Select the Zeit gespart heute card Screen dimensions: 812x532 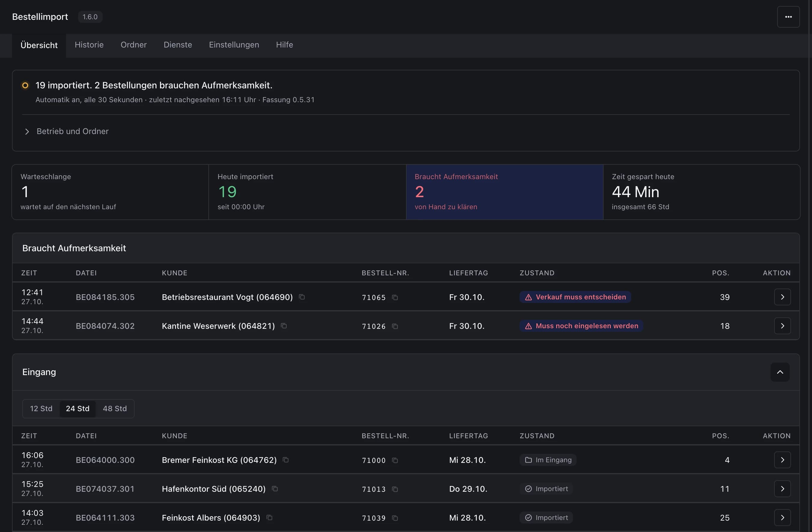[x=701, y=192]
